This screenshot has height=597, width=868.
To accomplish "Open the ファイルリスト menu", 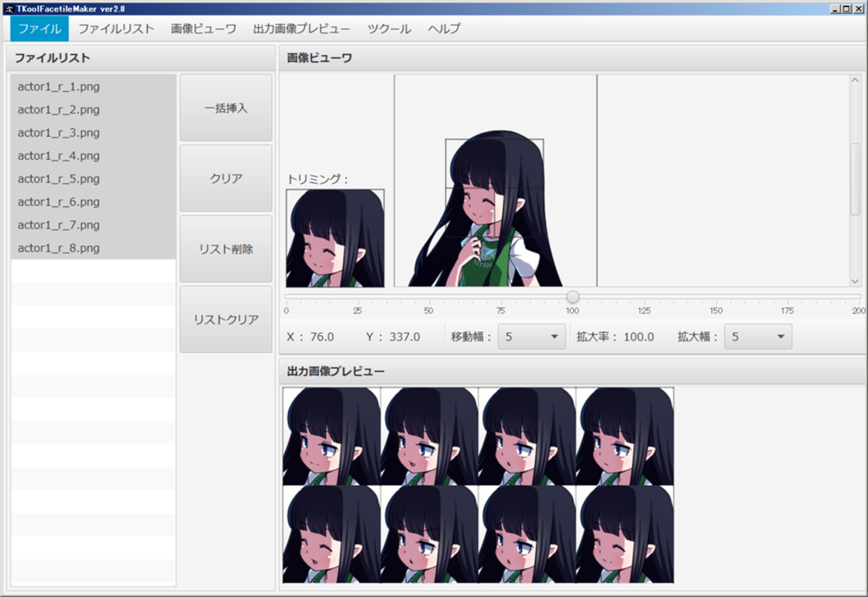I will [x=117, y=28].
